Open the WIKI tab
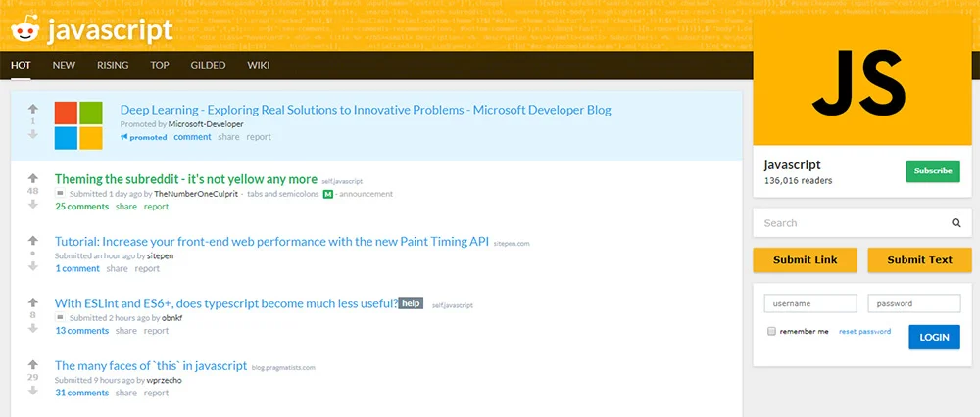Screen dimensions: 980x417 point(258,65)
